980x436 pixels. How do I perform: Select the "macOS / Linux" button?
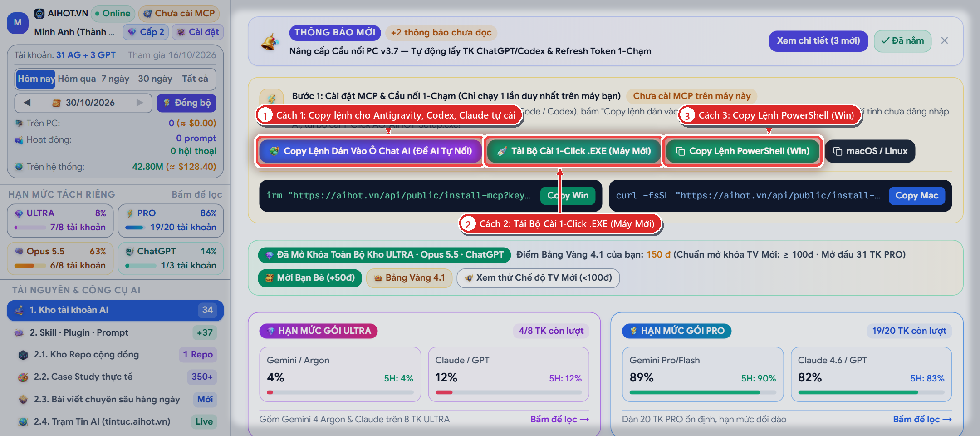point(870,151)
